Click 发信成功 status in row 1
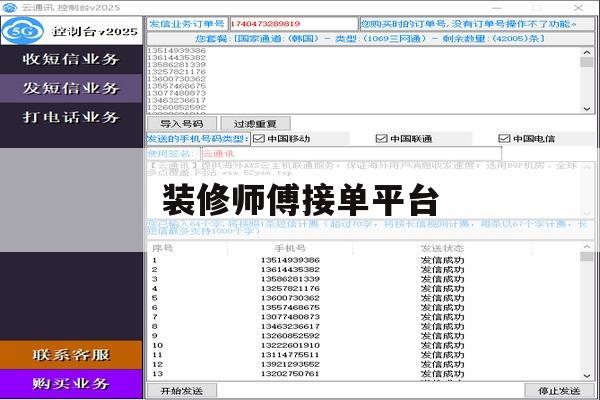Screen dimensions: 600x400 point(442,260)
